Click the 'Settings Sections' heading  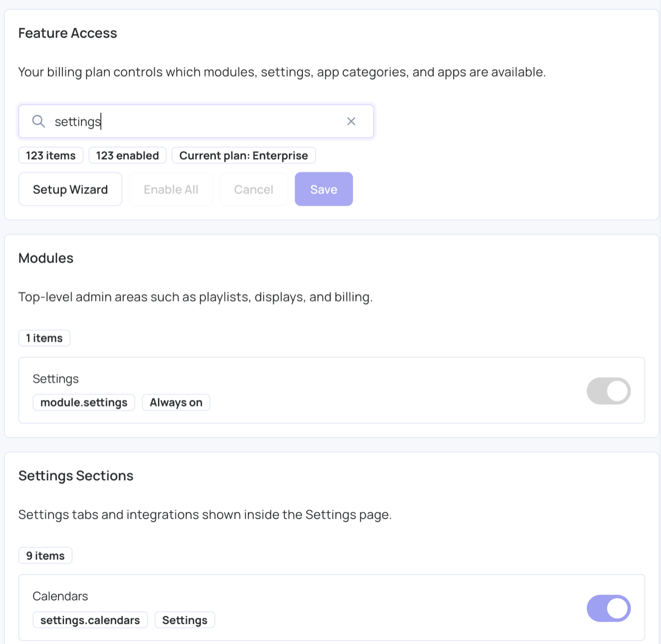coord(76,475)
